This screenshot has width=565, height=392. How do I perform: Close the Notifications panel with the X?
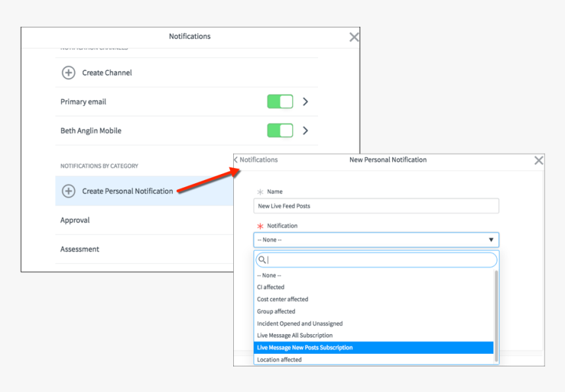click(353, 37)
